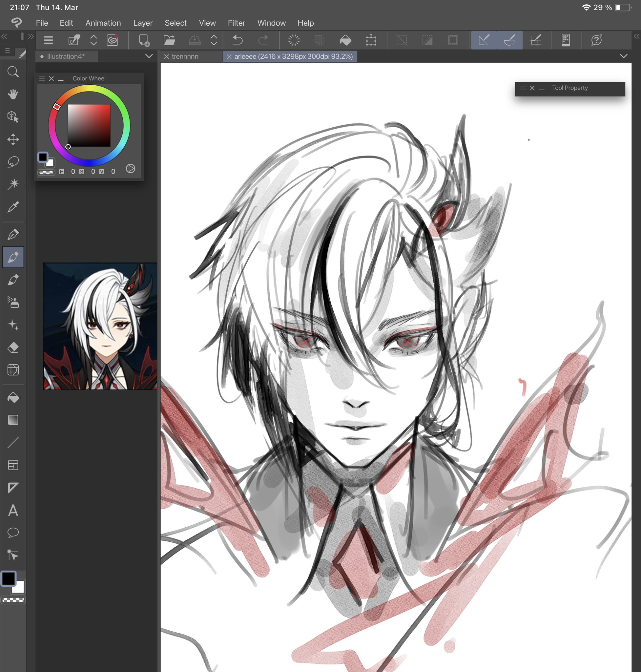This screenshot has height=672, width=641.
Task: Select the Zoom magnifier tool
Action: (13, 72)
